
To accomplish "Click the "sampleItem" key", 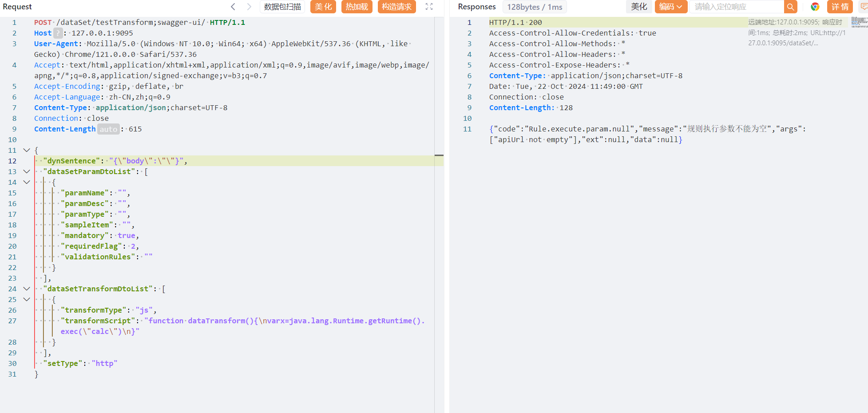I will (87, 225).
